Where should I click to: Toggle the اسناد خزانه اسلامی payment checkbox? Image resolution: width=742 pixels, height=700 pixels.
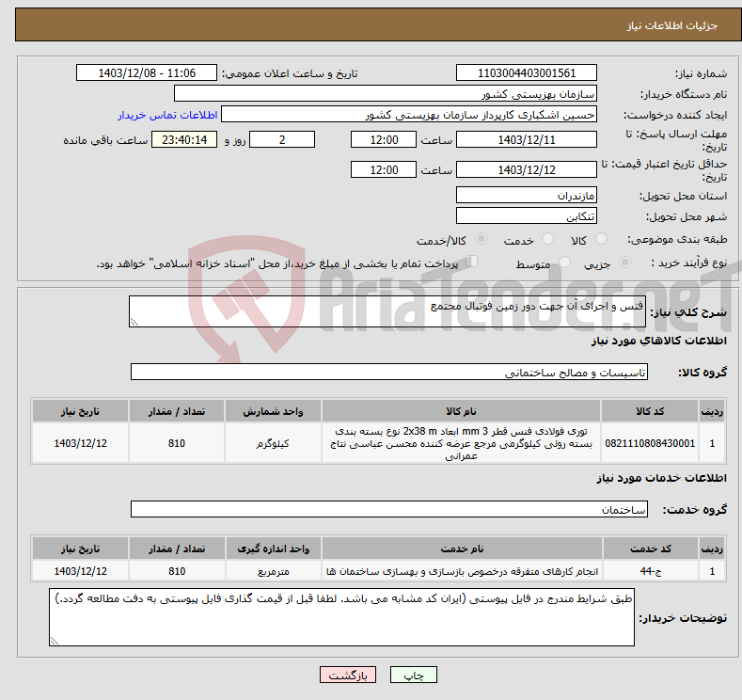[x=471, y=262]
